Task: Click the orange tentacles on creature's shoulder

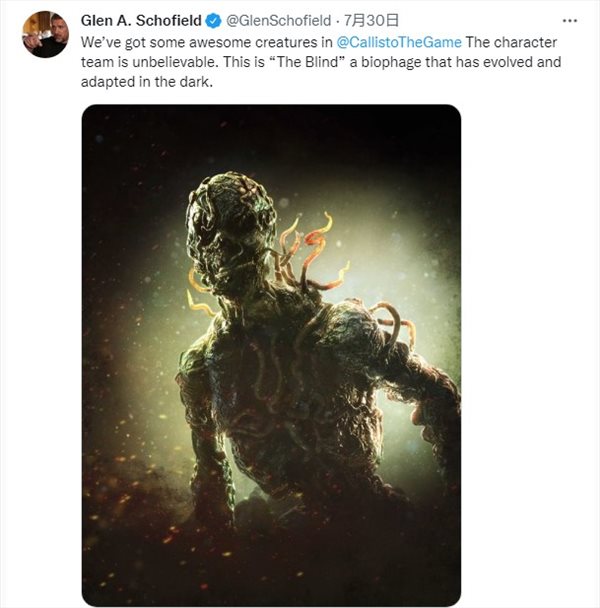Action: [310, 252]
